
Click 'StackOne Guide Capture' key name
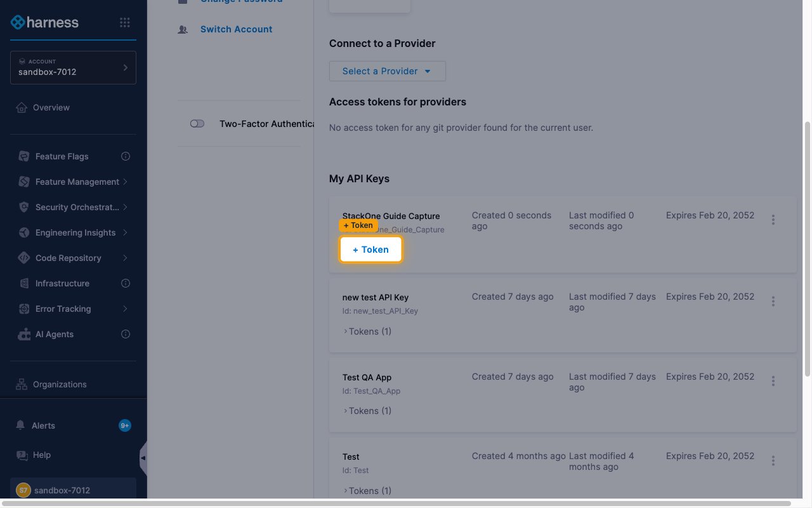[391, 216]
